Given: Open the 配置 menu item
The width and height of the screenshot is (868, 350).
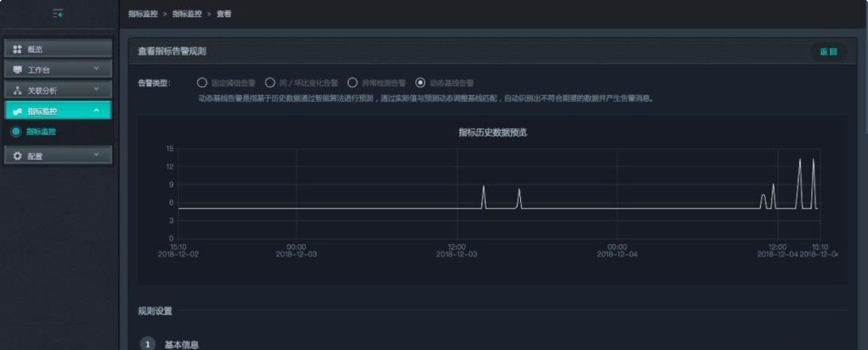Looking at the screenshot, I should pyautogui.click(x=59, y=155).
